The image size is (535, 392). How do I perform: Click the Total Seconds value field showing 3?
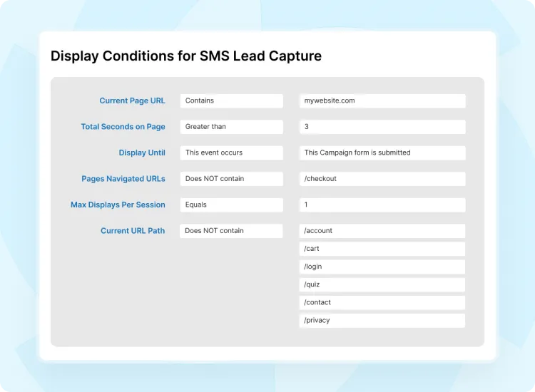pyautogui.click(x=382, y=127)
